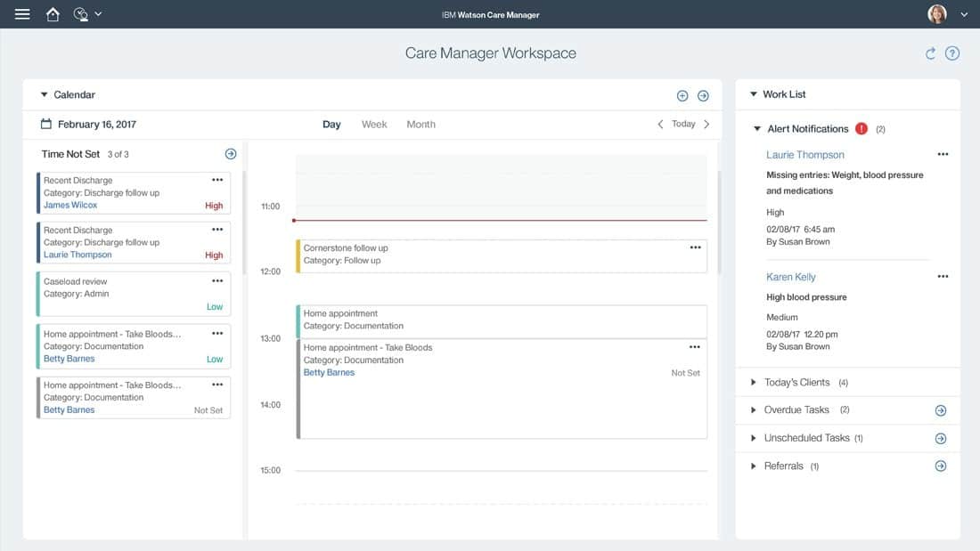This screenshot has height=551, width=980.
Task: Select the Home appointment Documentation event
Action: [x=502, y=321]
